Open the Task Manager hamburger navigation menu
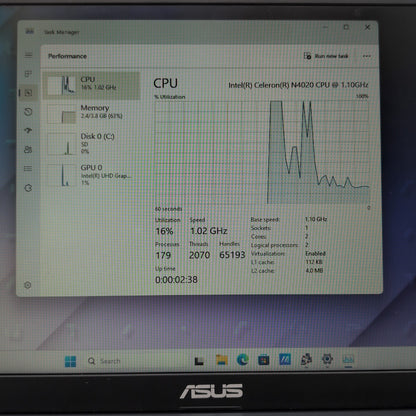416x416 pixels. (29, 55)
